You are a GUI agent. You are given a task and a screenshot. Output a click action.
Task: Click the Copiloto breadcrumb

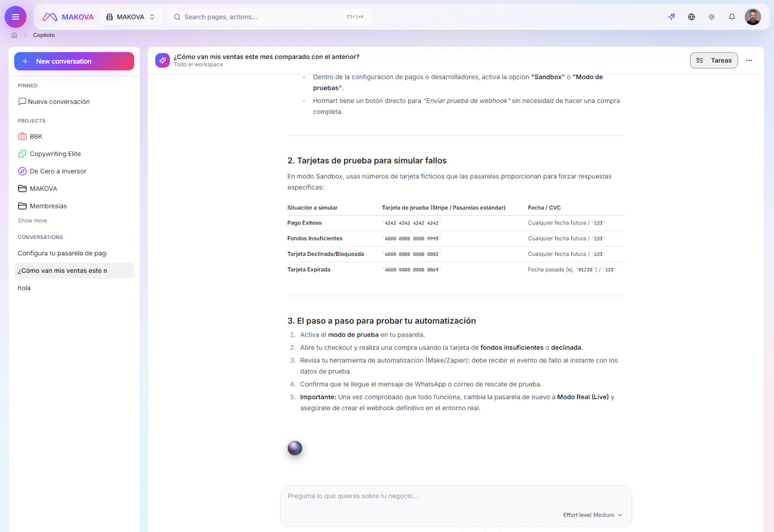point(44,35)
